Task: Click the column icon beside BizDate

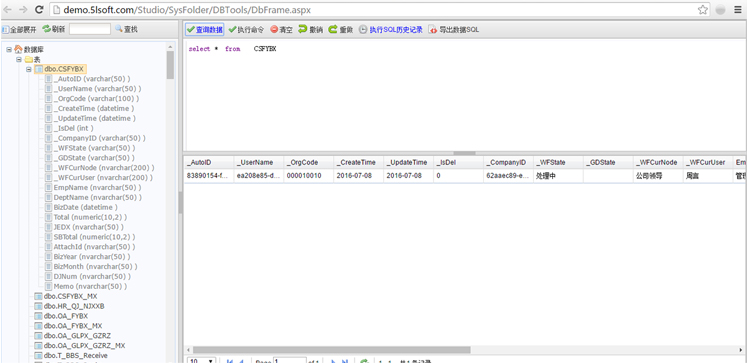Action: click(x=49, y=207)
